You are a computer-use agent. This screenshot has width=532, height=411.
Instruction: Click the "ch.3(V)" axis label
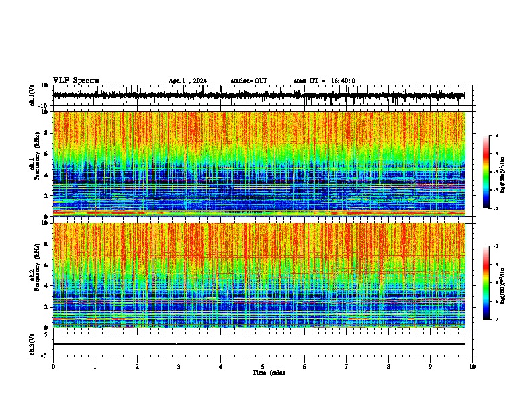click(x=32, y=345)
